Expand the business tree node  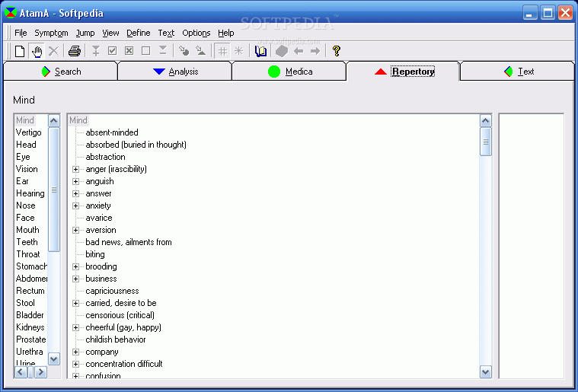point(75,279)
